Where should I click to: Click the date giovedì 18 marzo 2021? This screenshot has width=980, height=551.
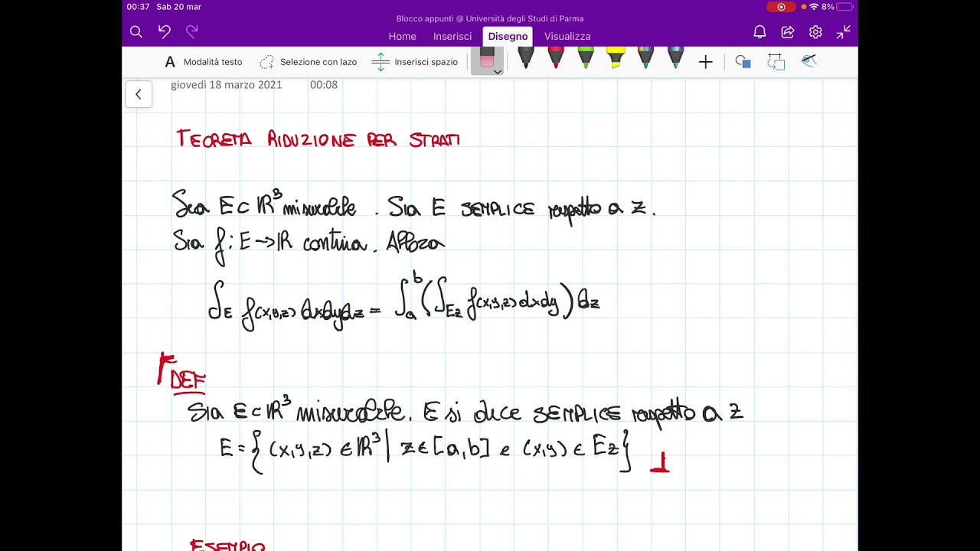pos(227,85)
